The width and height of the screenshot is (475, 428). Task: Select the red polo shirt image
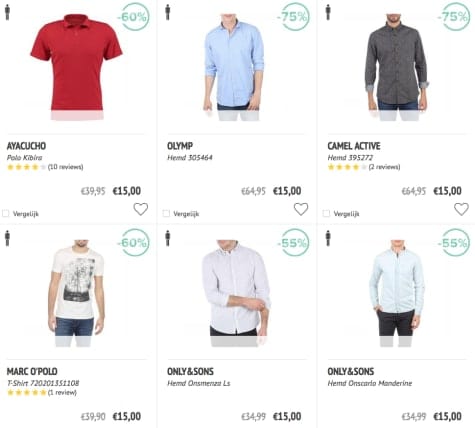pos(77,67)
